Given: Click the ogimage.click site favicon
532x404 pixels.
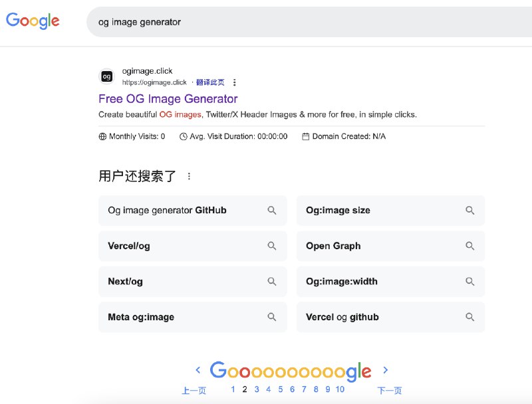Looking at the screenshot, I should pos(106,76).
